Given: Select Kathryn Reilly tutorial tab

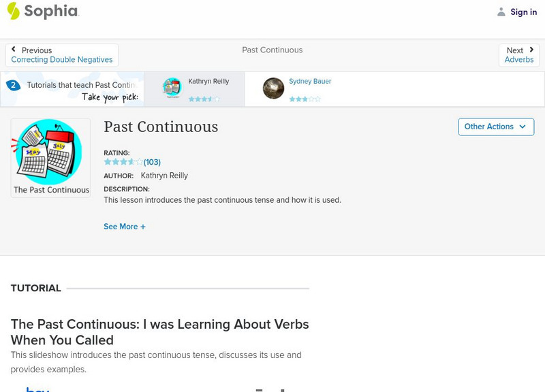Looking at the screenshot, I should (208, 82).
